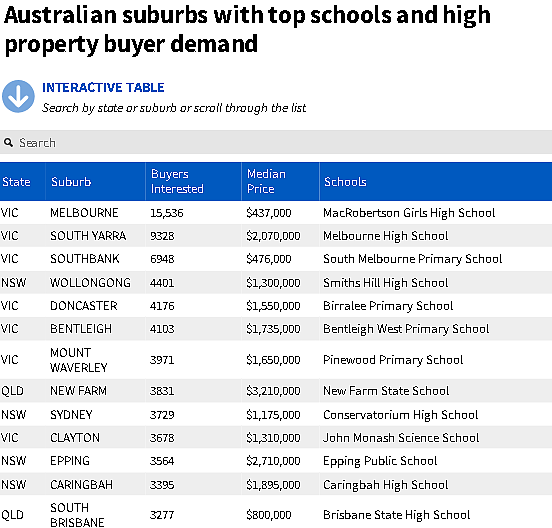This screenshot has height=528, width=552.
Task: Click MacRobertson Girls High School entry
Action: [409, 213]
